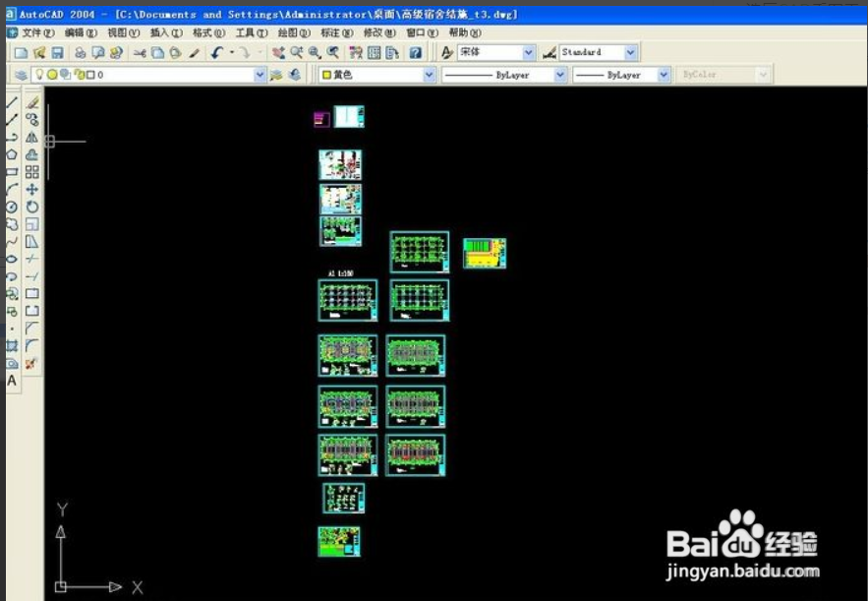Click the yellow color swatch in color control

(x=326, y=75)
